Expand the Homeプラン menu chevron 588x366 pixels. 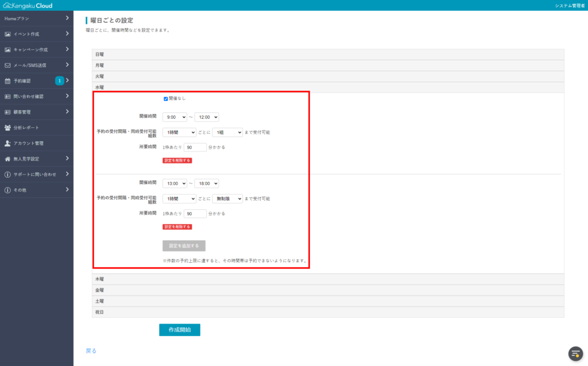point(67,18)
